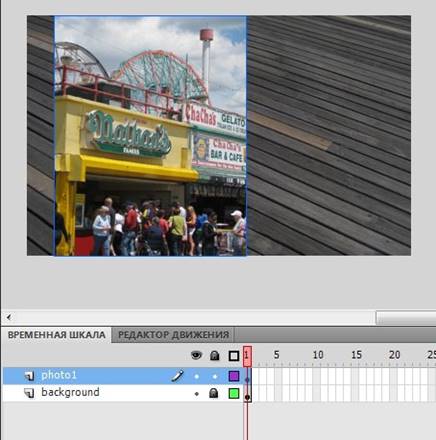436x440 pixels.
Task: Click frame 15 on the timeline ruler
Action: [356, 355]
